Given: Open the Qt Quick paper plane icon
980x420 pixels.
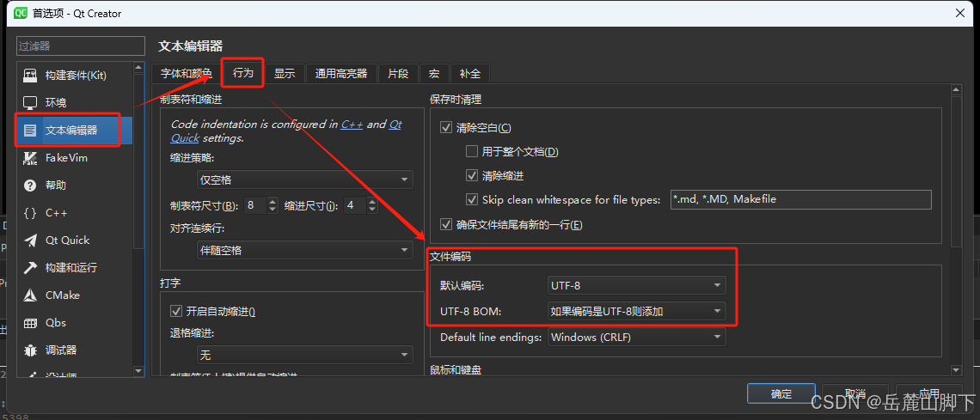Looking at the screenshot, I should point(30,240).
